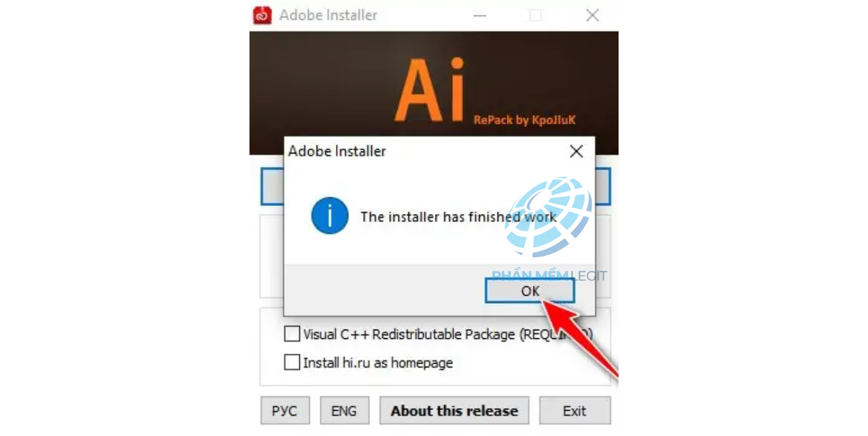Click the blue information icon in the dialog
The height and width of the screenshot is (436, 868).
click(330, 216)
